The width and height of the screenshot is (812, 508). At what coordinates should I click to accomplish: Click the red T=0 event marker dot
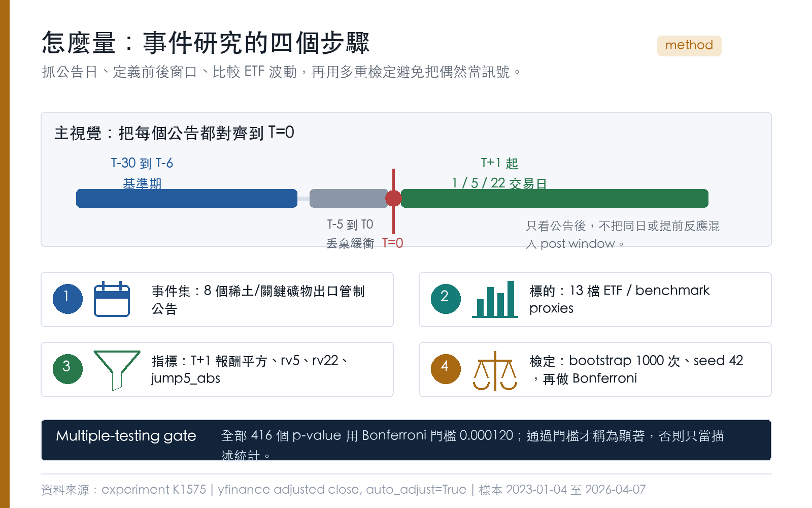(x=394, y=198)
